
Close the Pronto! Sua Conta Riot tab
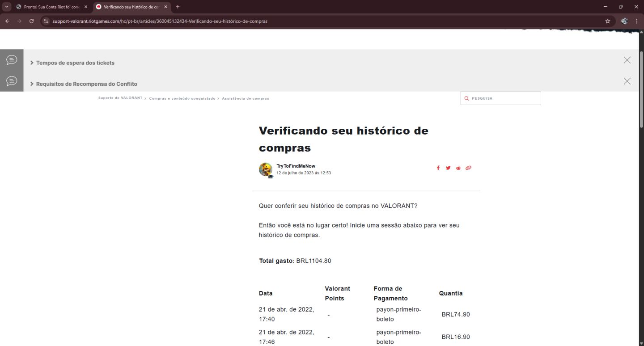pyautogui.click(x=86, y=7)
